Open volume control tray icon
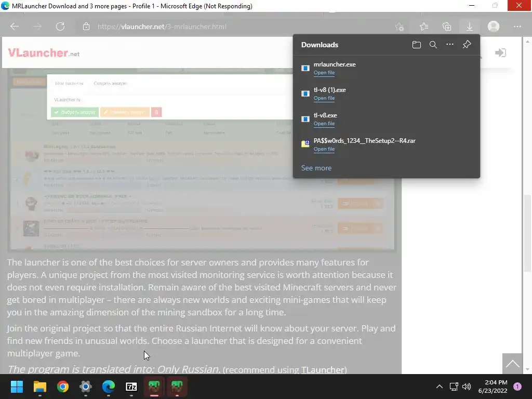The width and height of the screenshot is (532, 399). pyautogui.click(x=467, y=387)
